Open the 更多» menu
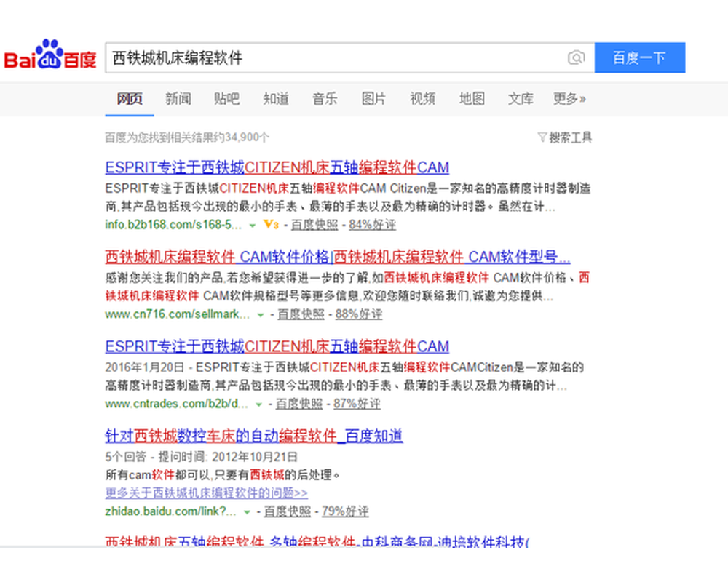Screen dimensions: 728x582 (x=569, y=99)
